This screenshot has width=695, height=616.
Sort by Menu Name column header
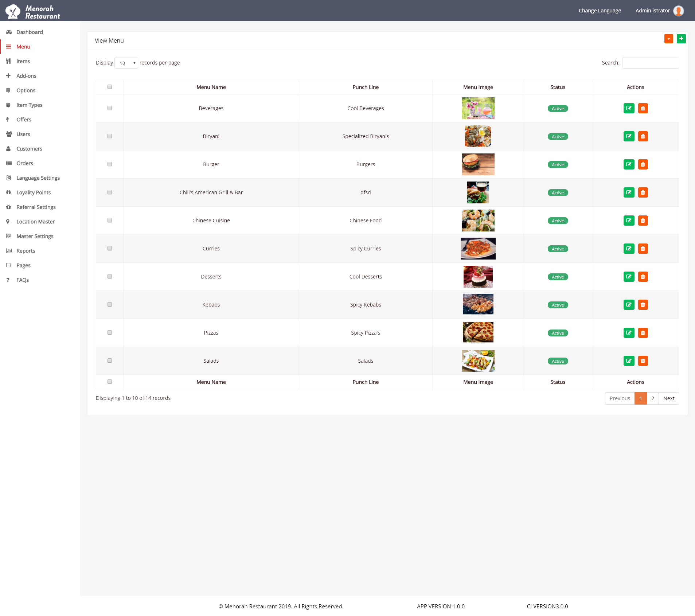pos(211,87)
